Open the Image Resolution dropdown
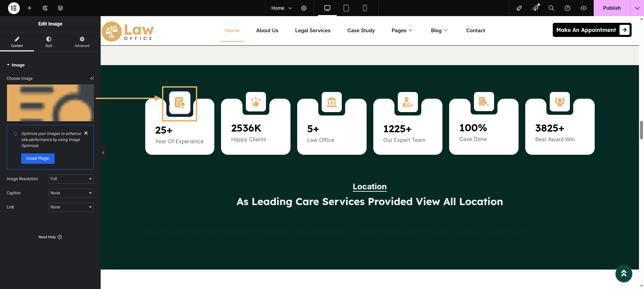The image size is (644, 289). pyautogui.click(x=71, y=179)
